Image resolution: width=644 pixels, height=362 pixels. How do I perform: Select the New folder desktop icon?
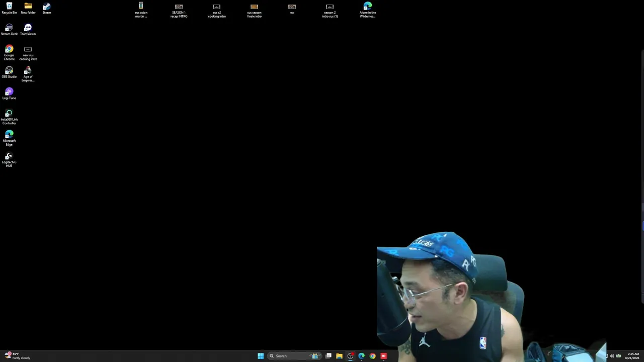click(28, 9)
